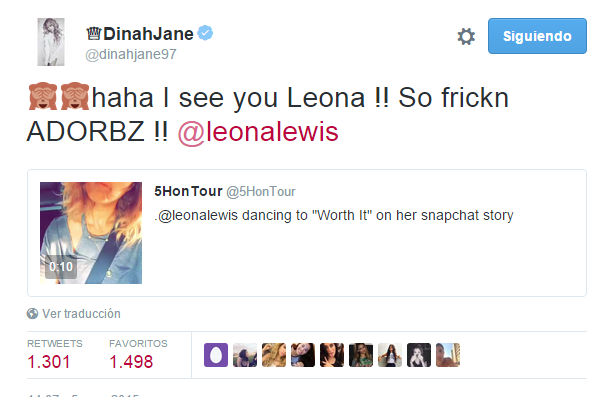
Task: Open DinahJane's profile picture
Action: point(51,42)
